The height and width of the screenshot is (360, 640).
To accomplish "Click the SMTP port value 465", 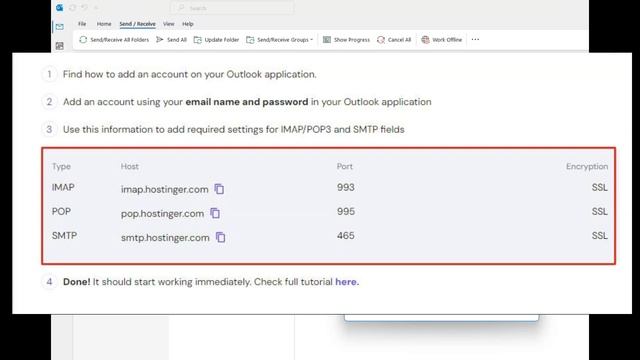I will pos(346,236).
